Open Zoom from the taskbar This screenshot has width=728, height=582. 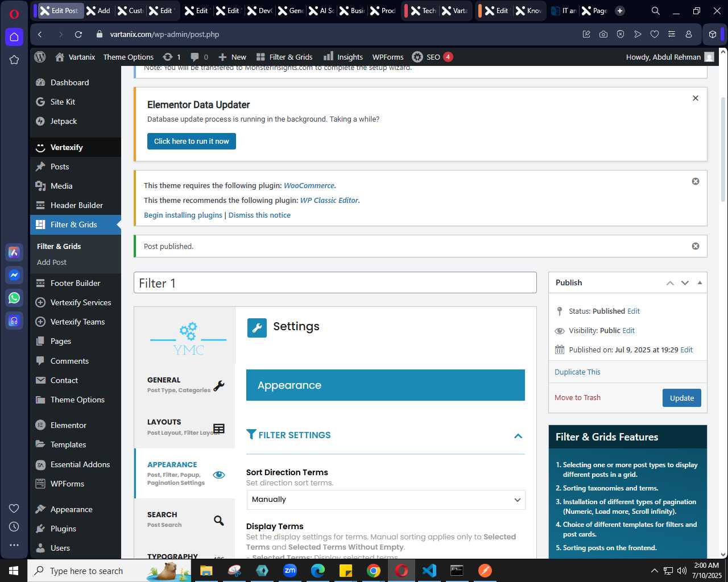(x=290, y=571)
